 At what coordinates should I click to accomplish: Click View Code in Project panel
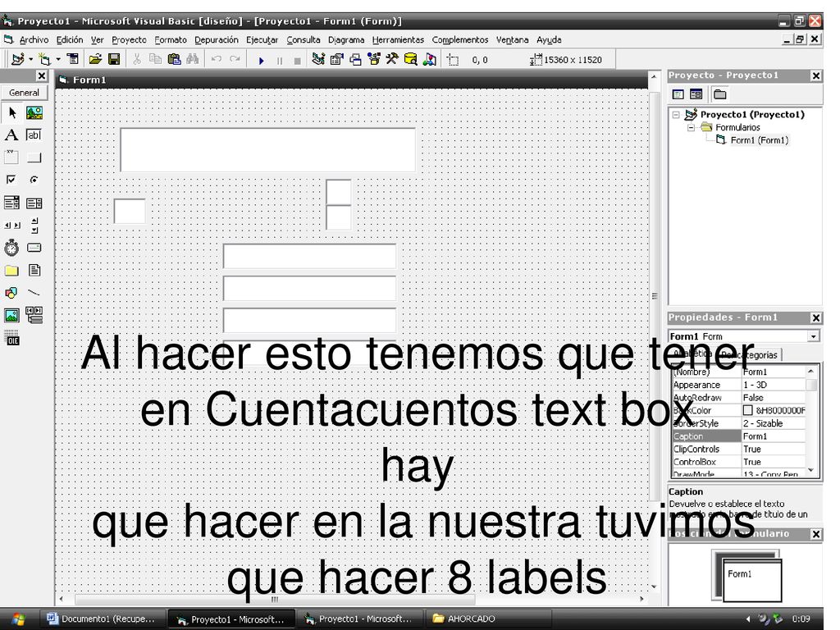(678, 94)
